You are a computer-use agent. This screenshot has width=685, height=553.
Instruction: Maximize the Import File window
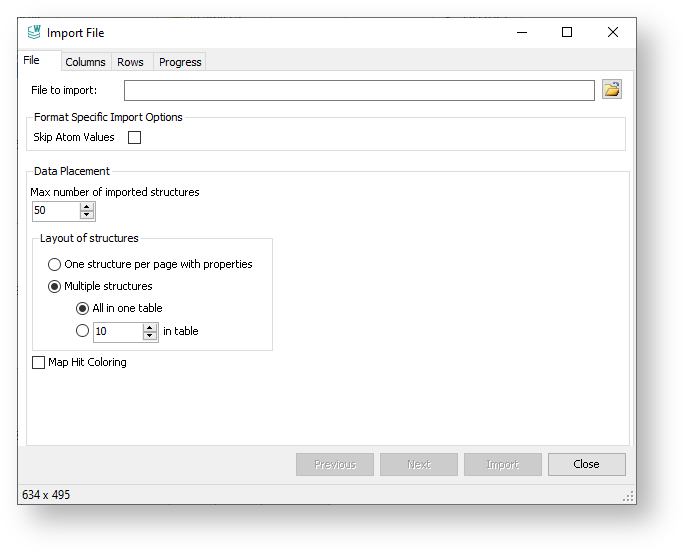[567, 33]
